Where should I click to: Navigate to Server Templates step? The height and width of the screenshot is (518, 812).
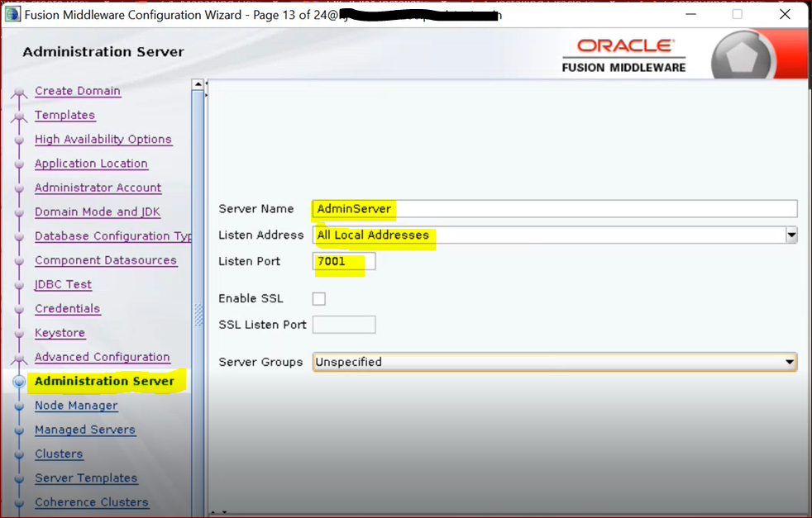[x=86, y=478]
